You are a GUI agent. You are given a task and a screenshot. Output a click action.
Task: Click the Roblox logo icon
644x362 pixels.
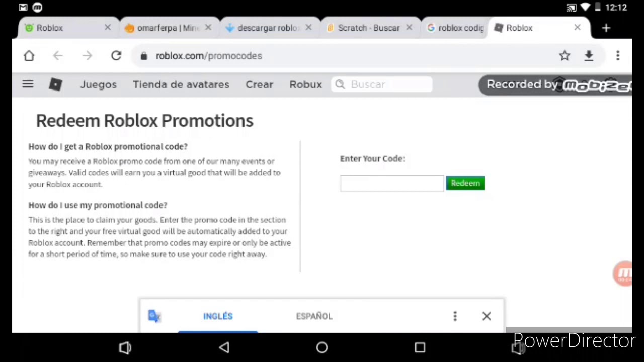click(x=55, y=84)
